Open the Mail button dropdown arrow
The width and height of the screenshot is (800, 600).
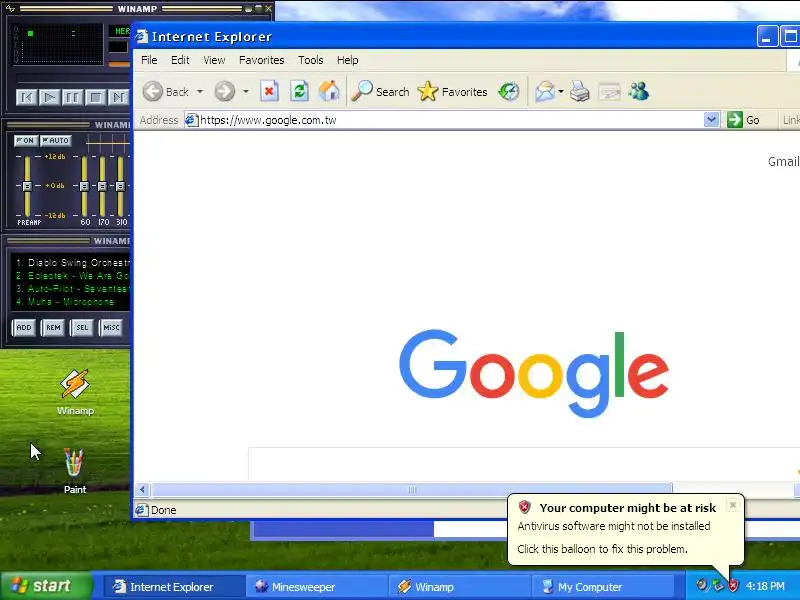point(561,92)
